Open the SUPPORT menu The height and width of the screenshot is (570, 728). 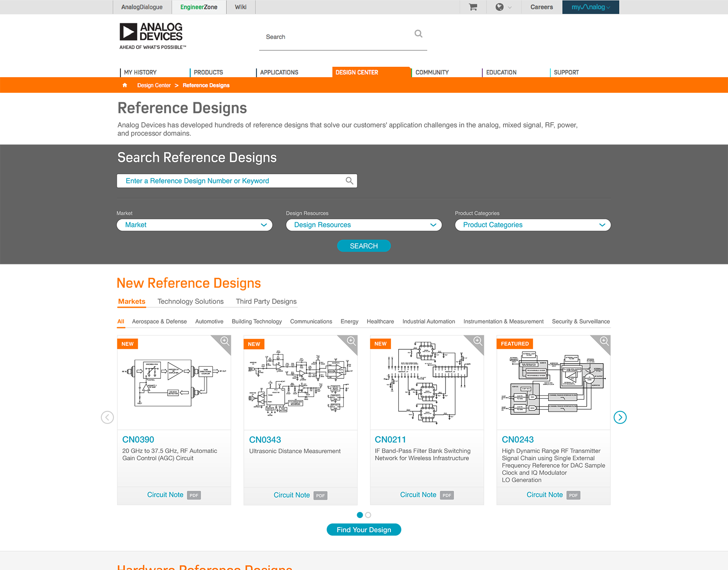tap(566, 72)
